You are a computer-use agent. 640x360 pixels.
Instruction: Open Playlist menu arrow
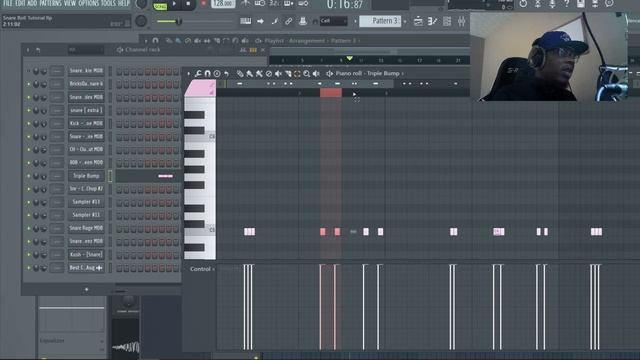(x=146, y=40)
